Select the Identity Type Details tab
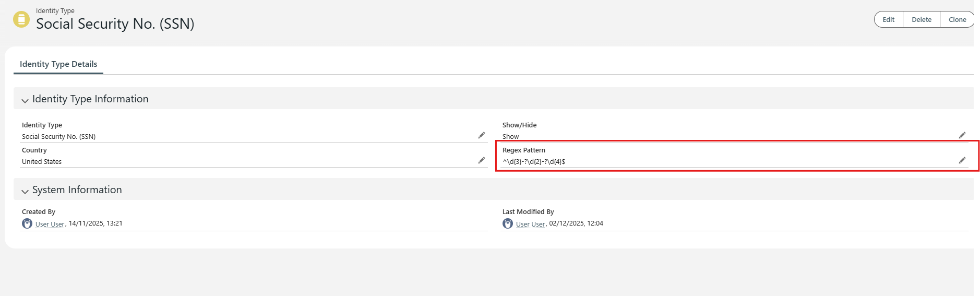980x296 pixels. [58, 64]
